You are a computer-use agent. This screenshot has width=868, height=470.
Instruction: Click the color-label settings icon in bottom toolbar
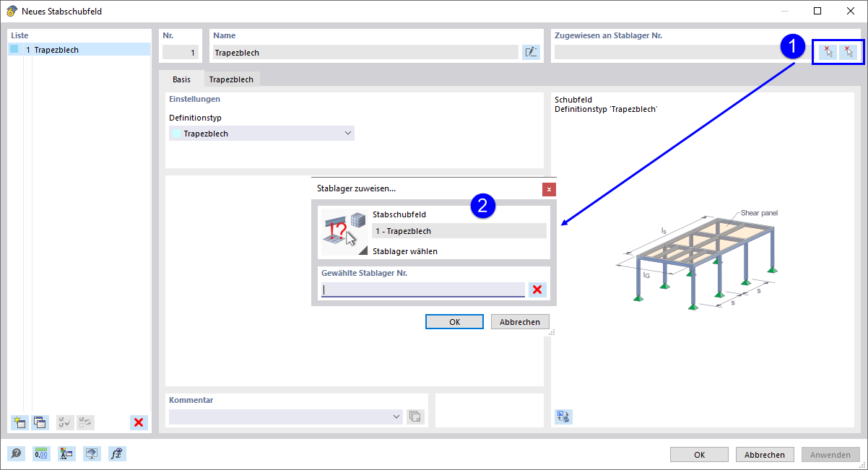tap(66, 453)
